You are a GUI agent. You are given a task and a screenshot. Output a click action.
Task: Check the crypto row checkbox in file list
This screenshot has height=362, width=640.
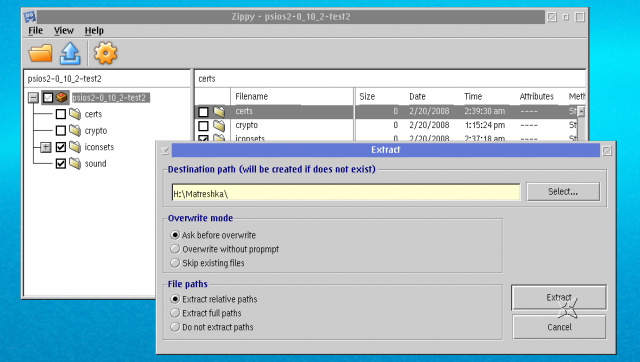click(203, 126)
